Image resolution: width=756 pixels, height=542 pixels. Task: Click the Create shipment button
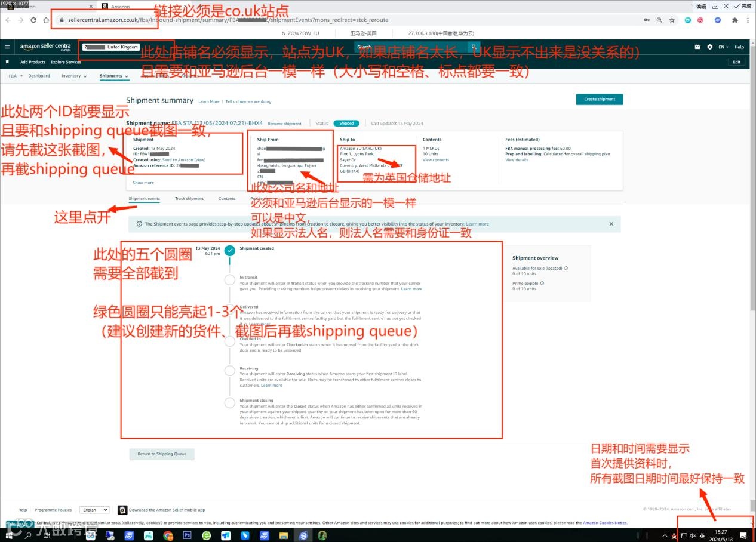click(x=600, y=99)
